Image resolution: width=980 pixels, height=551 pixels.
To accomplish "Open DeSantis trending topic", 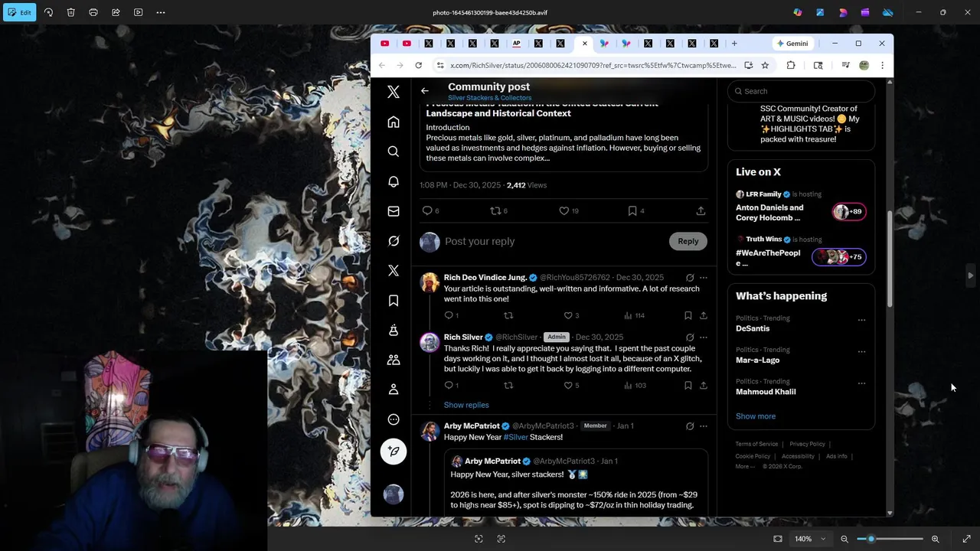I will pos(753,328).
